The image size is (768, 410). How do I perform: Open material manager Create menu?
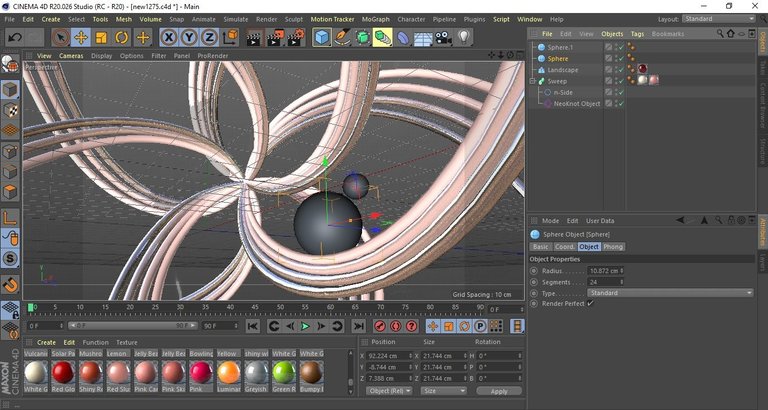click(x=47, y=342)
